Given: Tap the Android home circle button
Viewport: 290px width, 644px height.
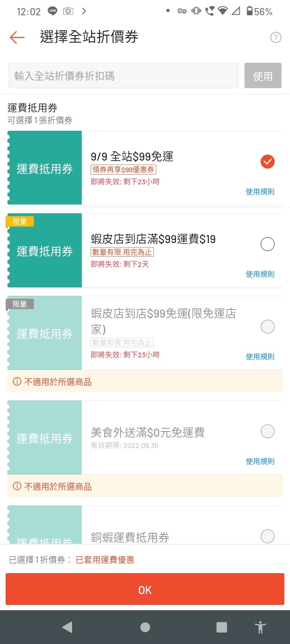Looking at the screenshot, I should coord(145,627).
